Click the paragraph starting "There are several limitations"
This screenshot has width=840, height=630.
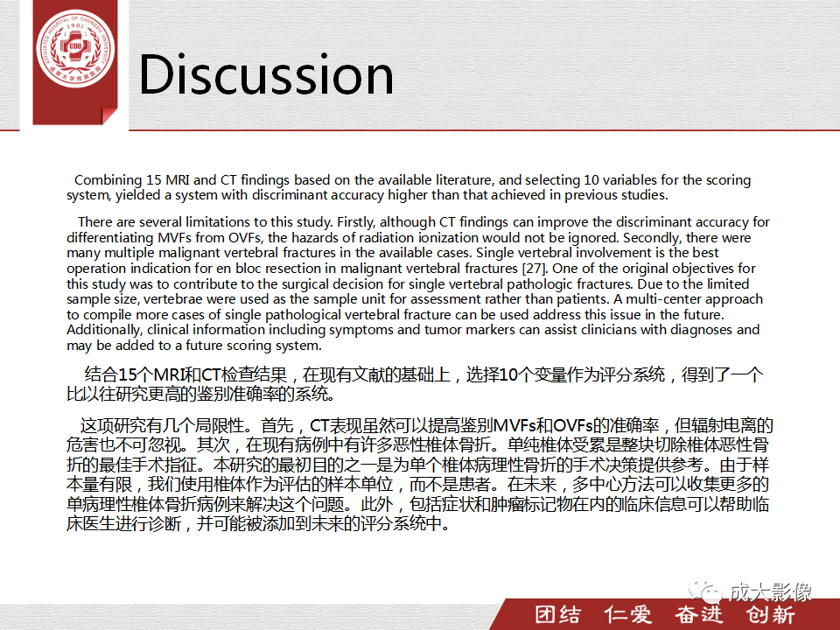(x=418, y=283)
